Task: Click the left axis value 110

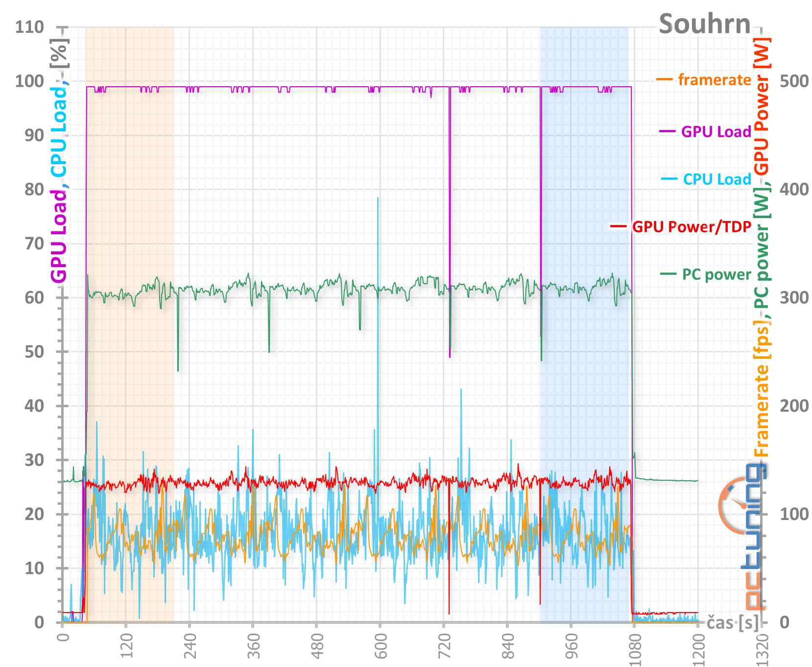Action: pyautogui.click(x=29, y=27)
